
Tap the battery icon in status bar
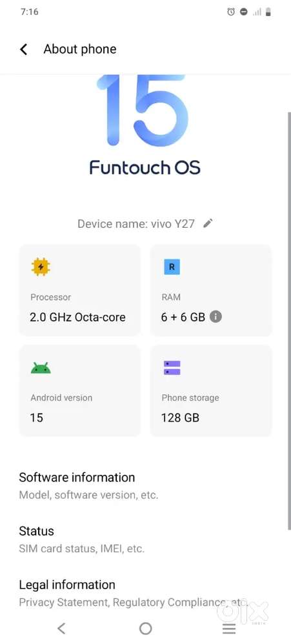pyautogui.click(x=268, y=12)
